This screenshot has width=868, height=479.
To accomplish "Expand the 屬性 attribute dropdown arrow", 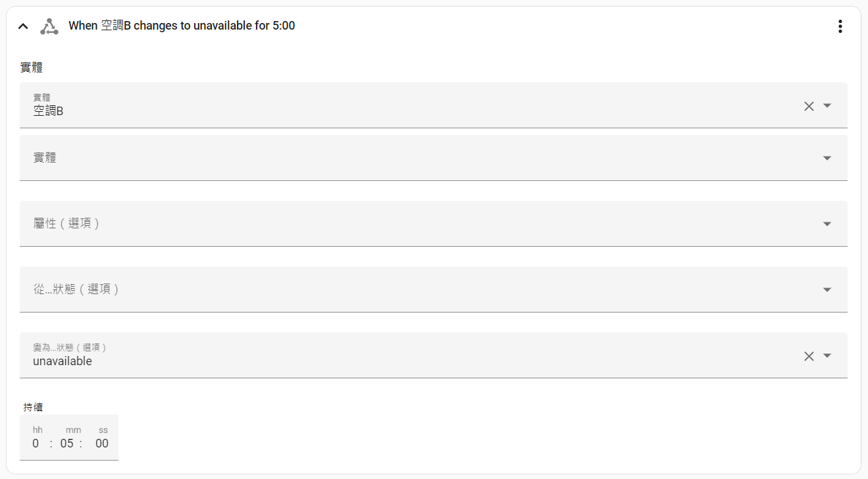I will pos(827,224).
